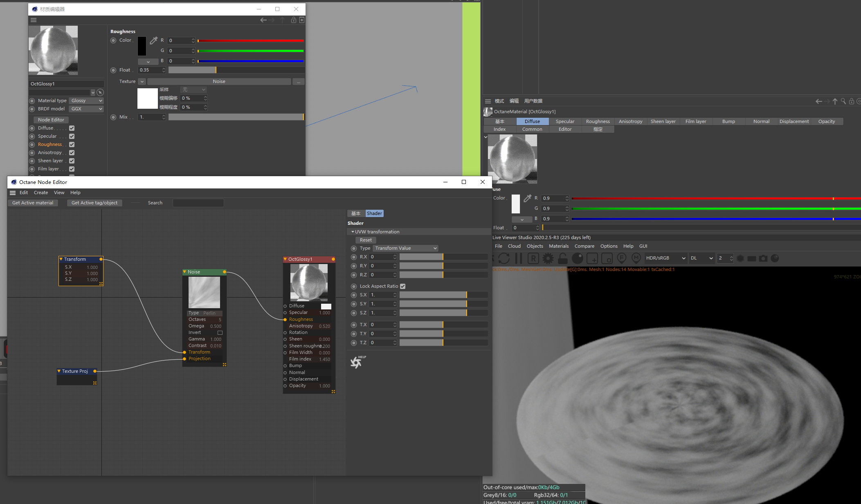Pause the Live Viewer render

(x=519, y=258)
